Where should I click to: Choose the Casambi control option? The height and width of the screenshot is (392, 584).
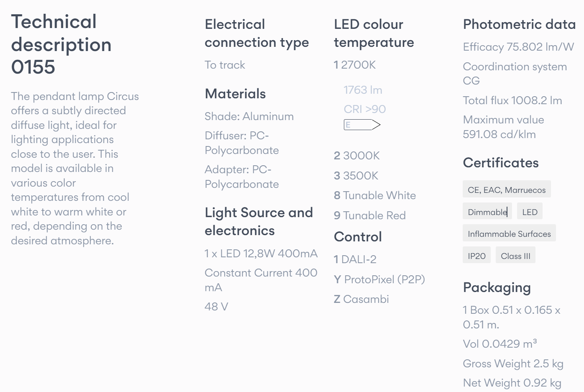point(361,299)
